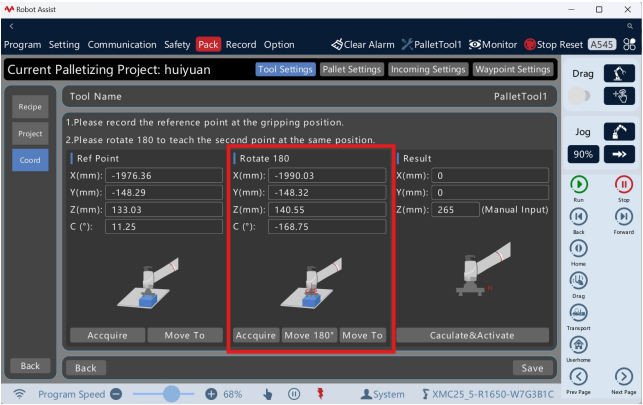Click Back button next to Save row

click(x=86, y=368)
